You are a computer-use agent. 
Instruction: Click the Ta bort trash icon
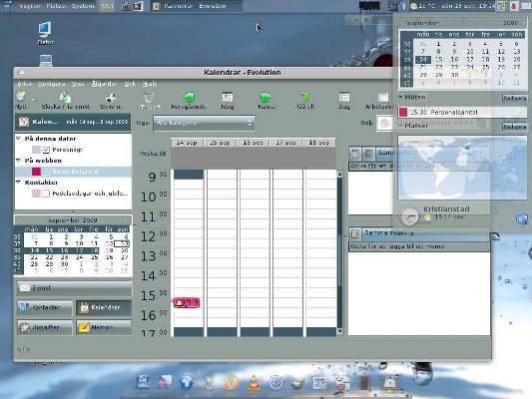[x=149, y=98]
